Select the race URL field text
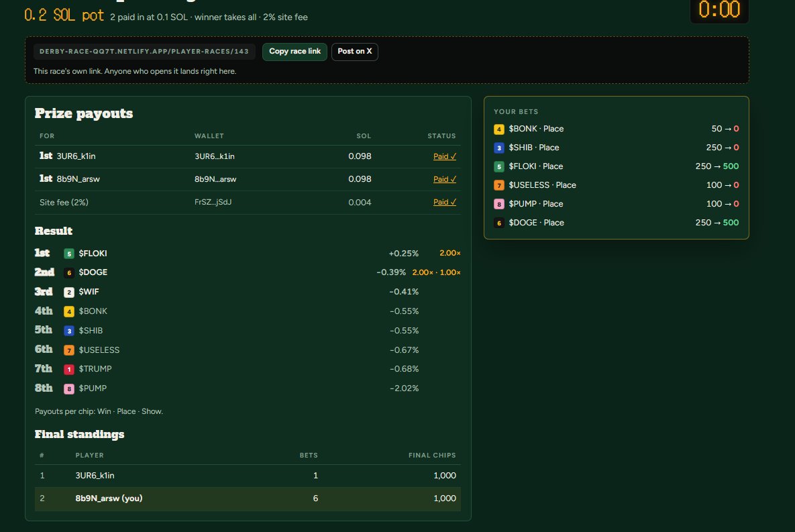Image resolution: width=795 pixels, height=532 pixels. 144,51
